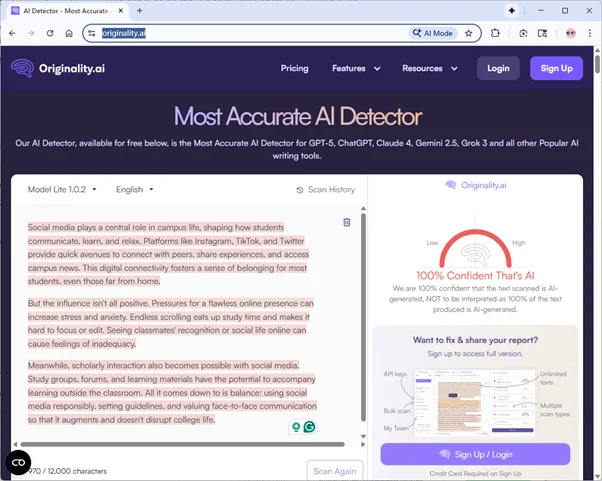
Task: Click the trash icon to clear text
Action: pyautogui.click(x=346, y=222)
